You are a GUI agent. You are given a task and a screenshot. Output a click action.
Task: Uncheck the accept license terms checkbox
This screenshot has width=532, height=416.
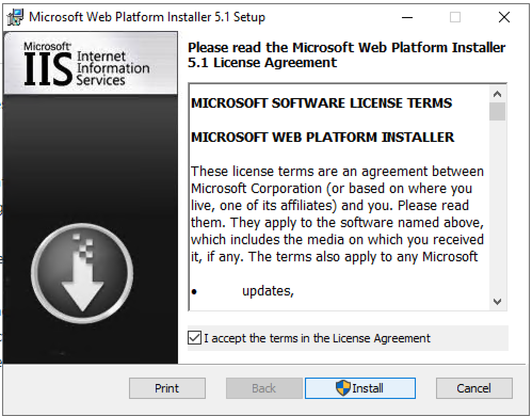(195, 338)
